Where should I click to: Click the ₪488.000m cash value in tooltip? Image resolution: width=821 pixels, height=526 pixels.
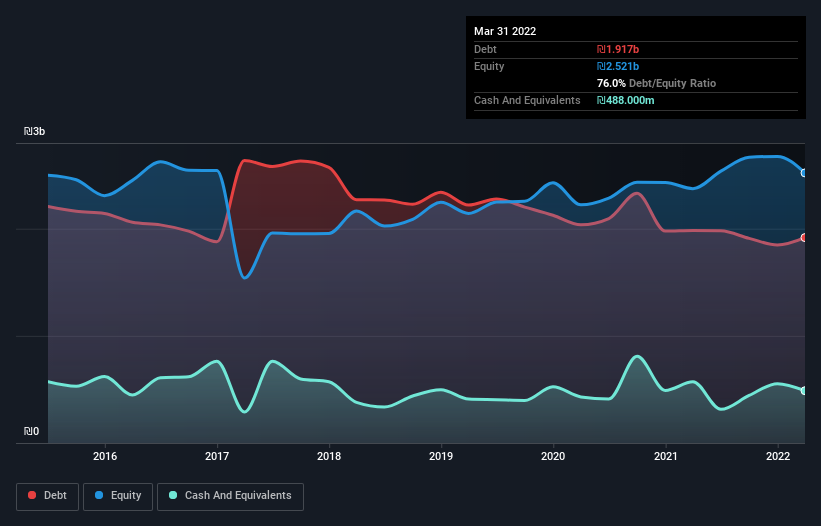pos(626,100)
